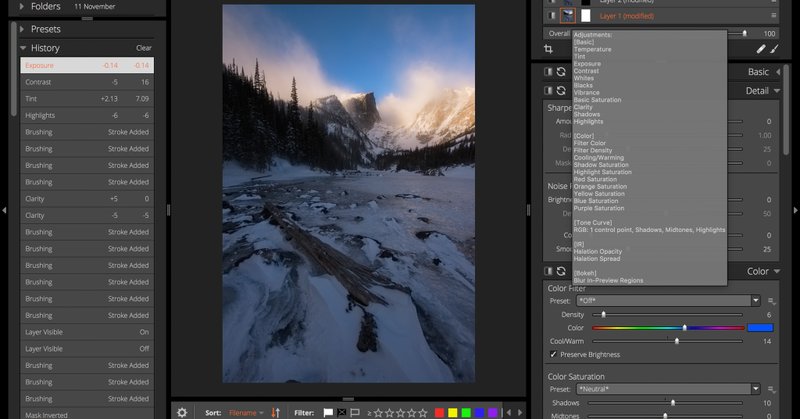This screenshot has height=419, width=800.
Task: Click the right panel scrollbar
Action: pyautogui.click(x=786, y=108)
